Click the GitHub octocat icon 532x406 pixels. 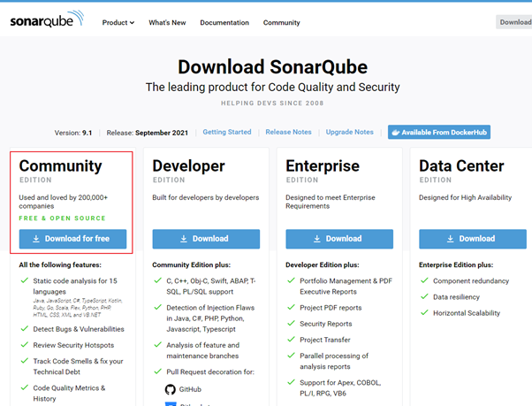(x=171, y=389)
